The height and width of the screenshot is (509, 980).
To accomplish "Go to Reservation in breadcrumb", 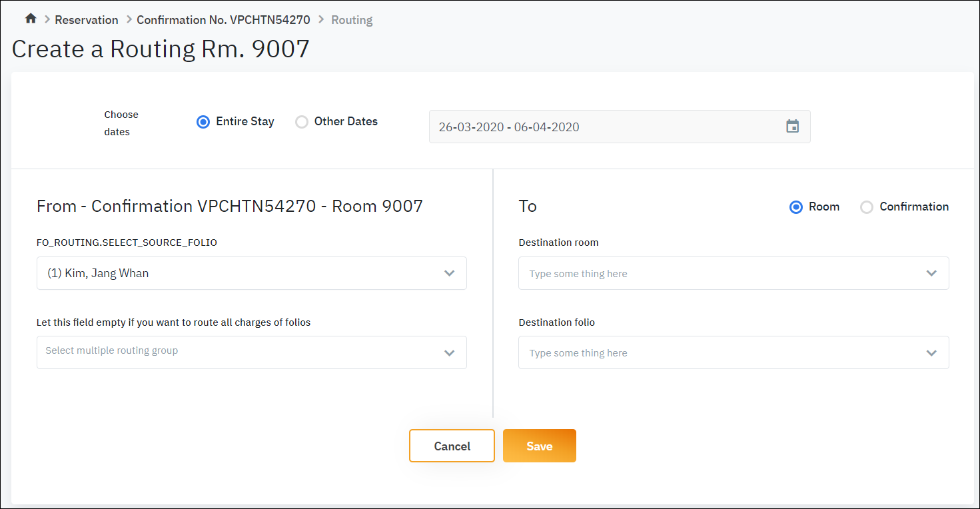I will coord(87,20).
